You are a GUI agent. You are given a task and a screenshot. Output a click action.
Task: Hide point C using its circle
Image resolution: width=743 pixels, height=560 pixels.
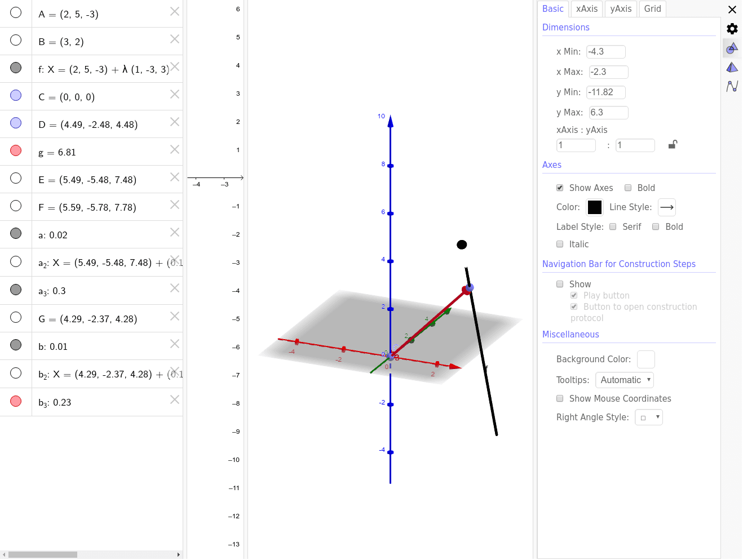(x=16, y=95)
